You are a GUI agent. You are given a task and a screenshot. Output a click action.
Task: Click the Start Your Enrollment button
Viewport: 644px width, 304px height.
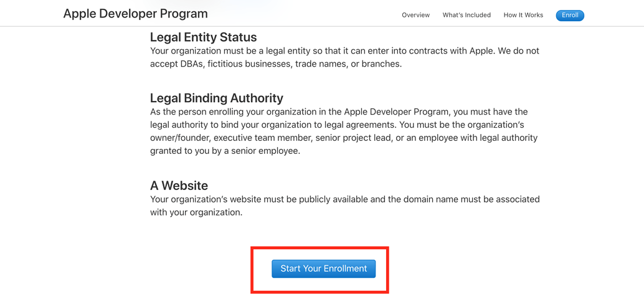324,268
